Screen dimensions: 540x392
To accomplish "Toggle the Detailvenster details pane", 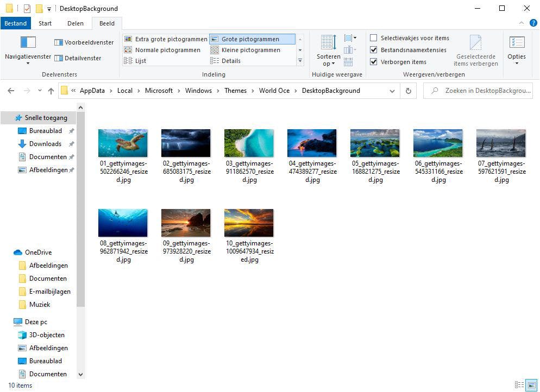I will [x=78, y=58].
